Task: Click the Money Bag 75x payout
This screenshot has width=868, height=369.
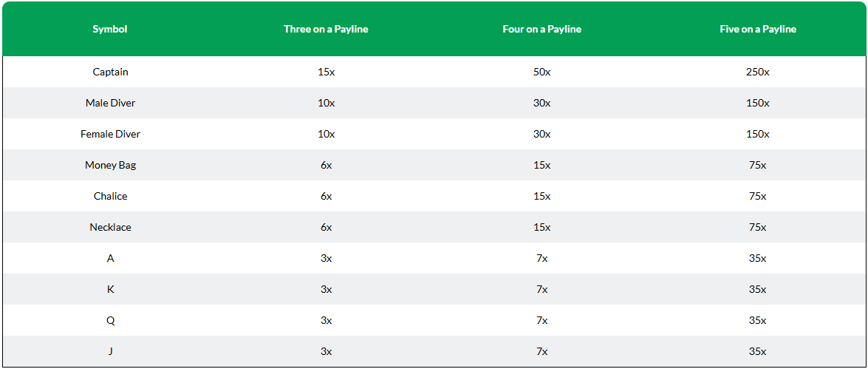Action: tap(758, 165)
